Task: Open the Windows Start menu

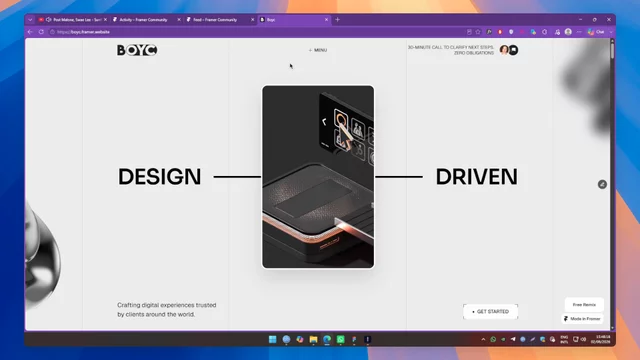Action: (x=273, y=339)
